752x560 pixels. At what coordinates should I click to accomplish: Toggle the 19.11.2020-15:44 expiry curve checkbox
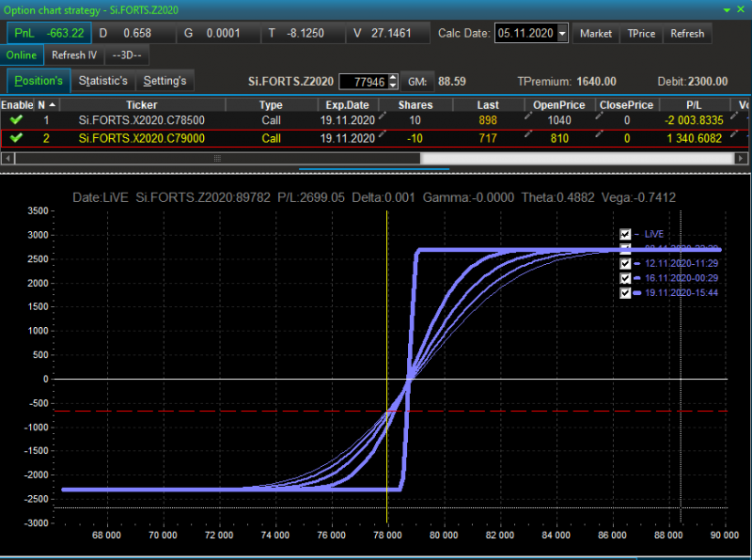[x=625, y=292]
